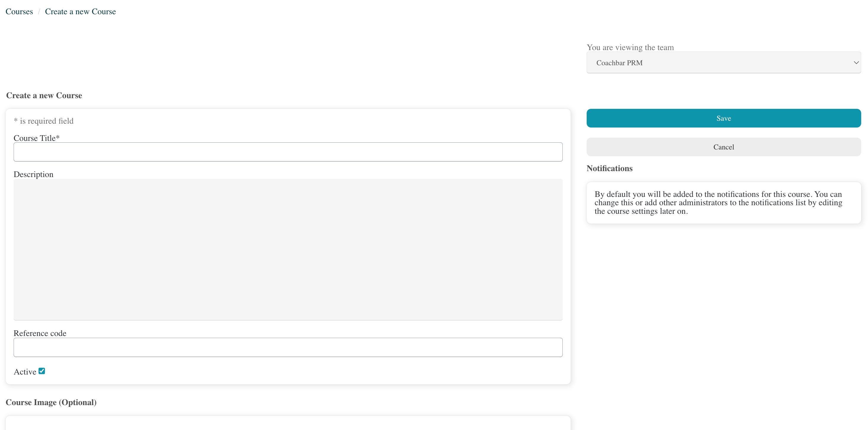Click the Course Title* label

(x=36, y=138)
